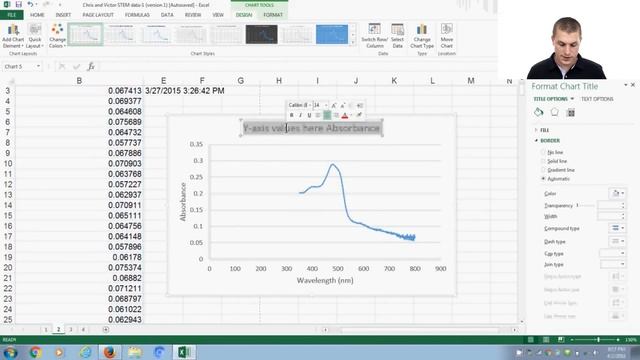Increase font size in mini toolbar
Viewport: 640px width, 360px height.
(x=334, y=105)
